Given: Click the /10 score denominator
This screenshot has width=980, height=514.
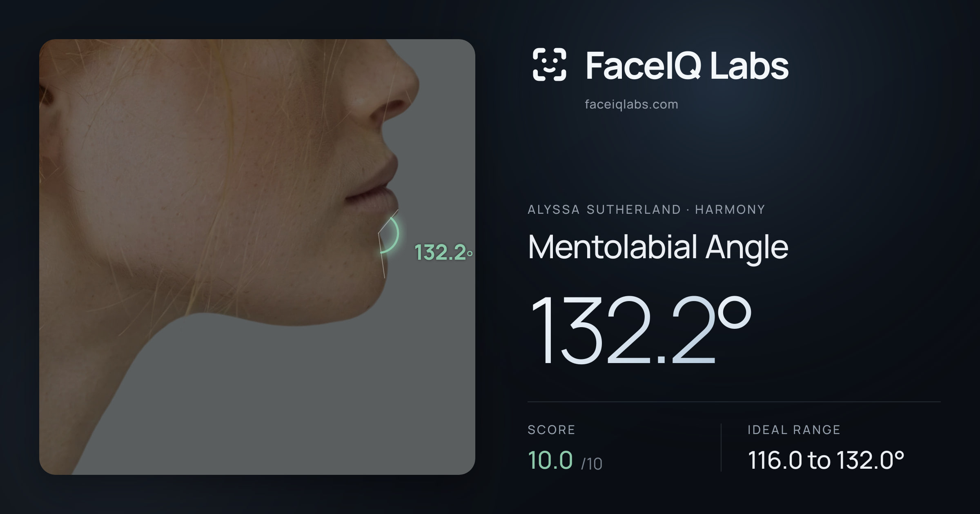Looking at the screenshot, I should click(x=592, y=464).
